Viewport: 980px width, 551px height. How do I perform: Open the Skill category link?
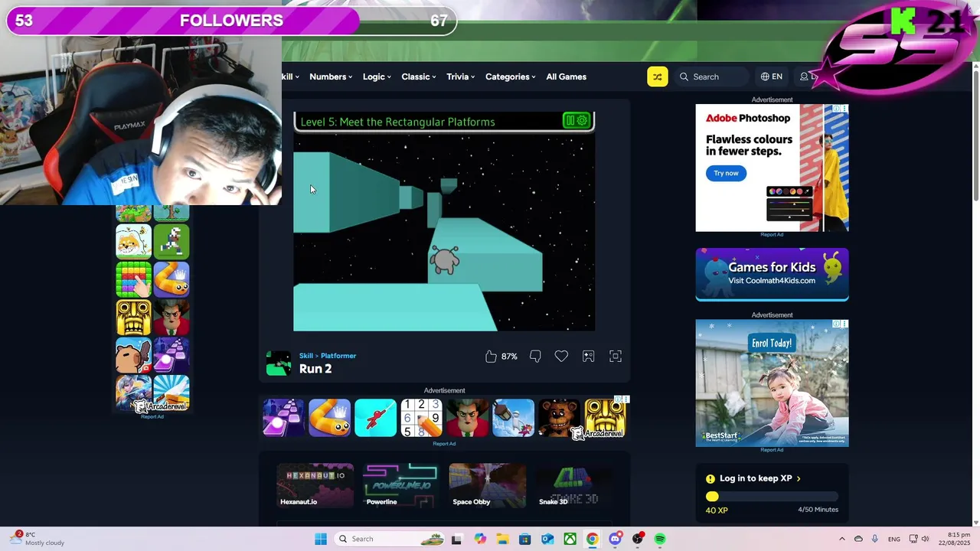[x=305, y=356]
